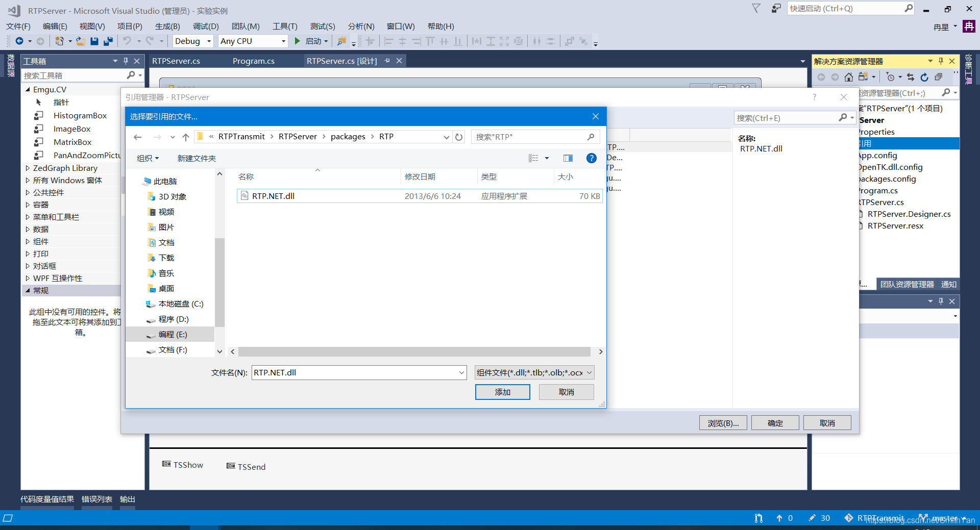
Task: Open the Debug configuration dropdown
Action: click(209, 41)
